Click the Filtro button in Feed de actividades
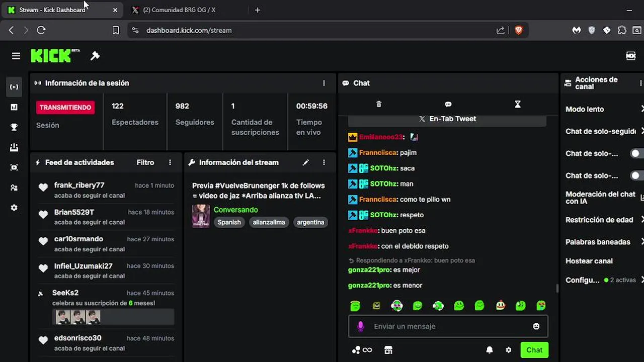This screenshot has width=644, height=362. coord(145,162)
